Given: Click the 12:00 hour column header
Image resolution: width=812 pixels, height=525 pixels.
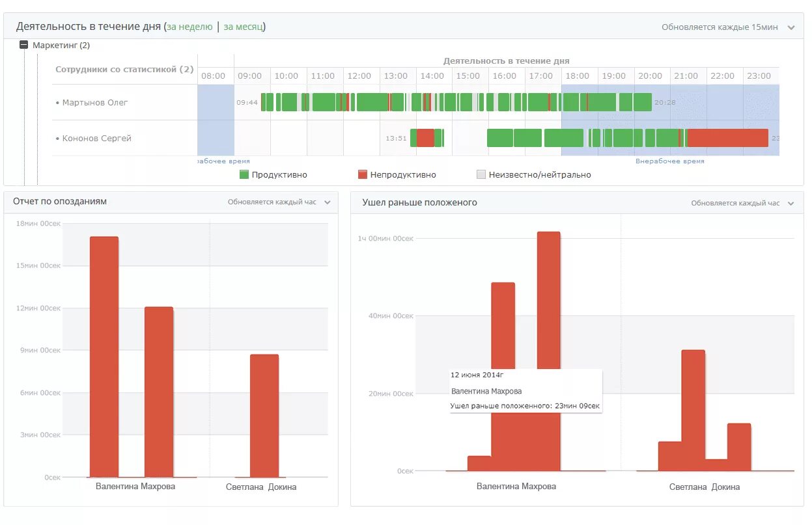Looking at the screenshot, I should pos(359,76).
